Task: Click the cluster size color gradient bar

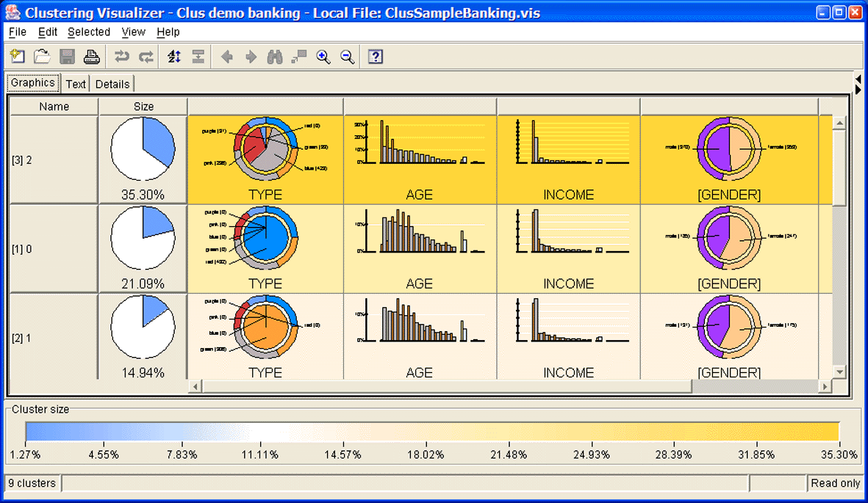Action: [432, 432]
